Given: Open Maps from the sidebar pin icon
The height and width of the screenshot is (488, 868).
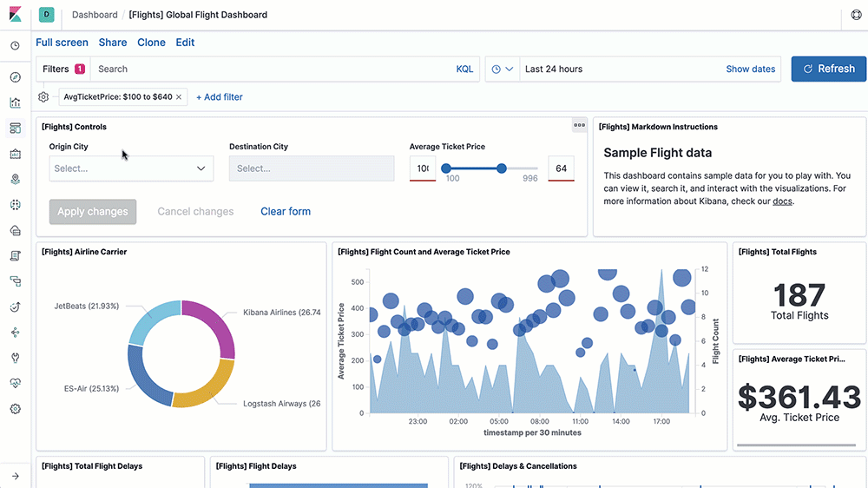Looking at the screenshot, I should (15, 180).
